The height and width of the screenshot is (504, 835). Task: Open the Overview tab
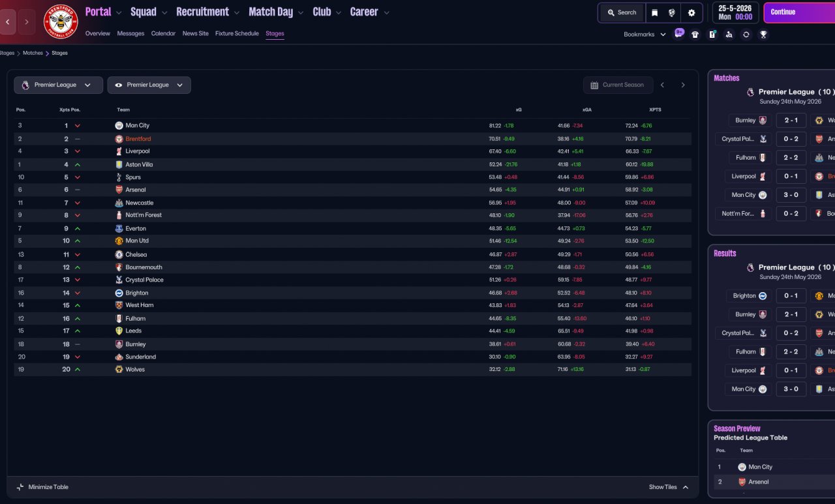click(x=98, y=33)
